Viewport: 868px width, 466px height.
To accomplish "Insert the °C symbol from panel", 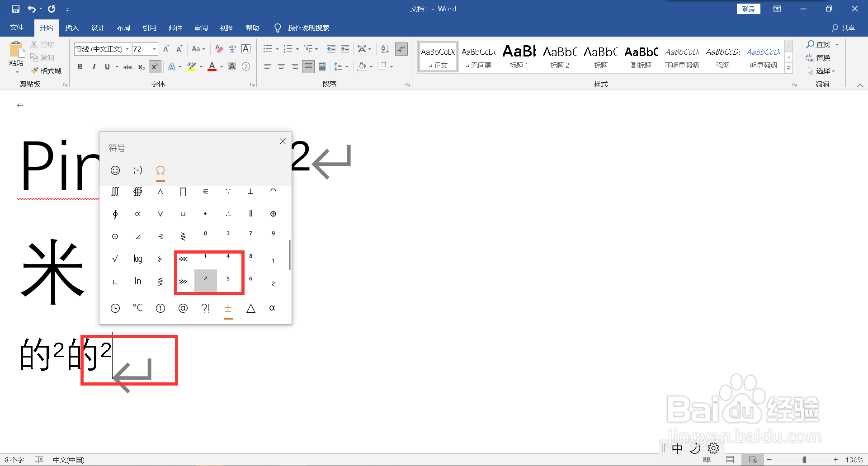I will coord(138,308).
